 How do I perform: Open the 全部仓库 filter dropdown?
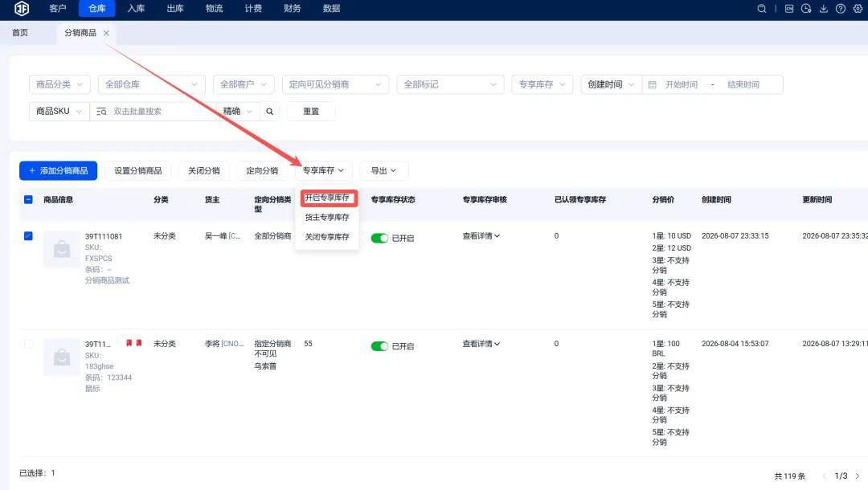(x=151, y=84)
